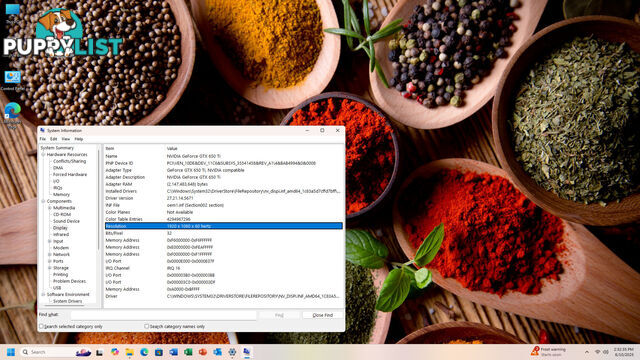Open the Windows Start menu
The width and height of the screenshot is (640, 360).
11,352
